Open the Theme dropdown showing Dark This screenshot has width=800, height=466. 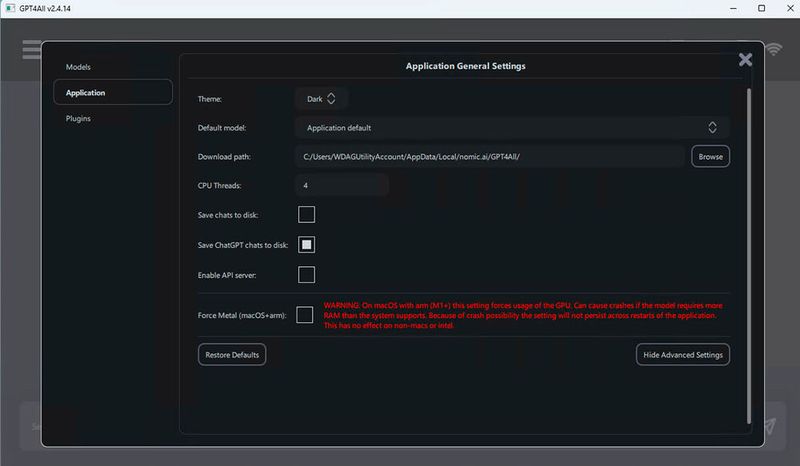click(321, 99)
